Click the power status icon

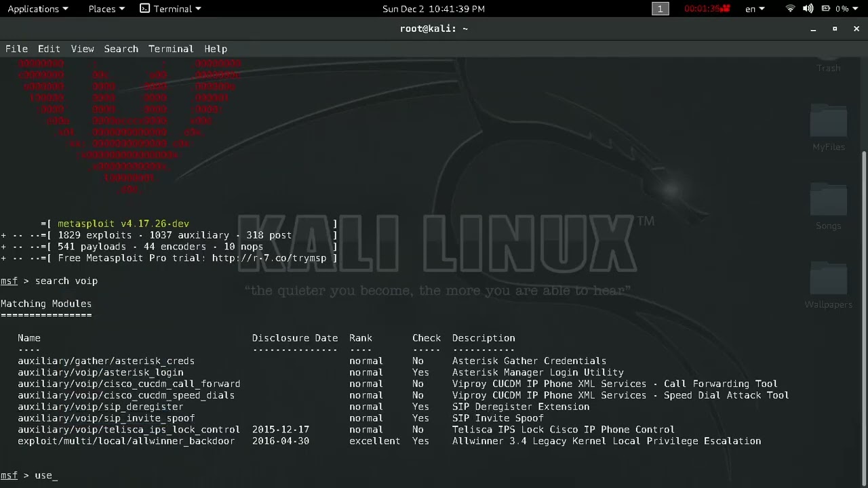click(x=827, y=9)
